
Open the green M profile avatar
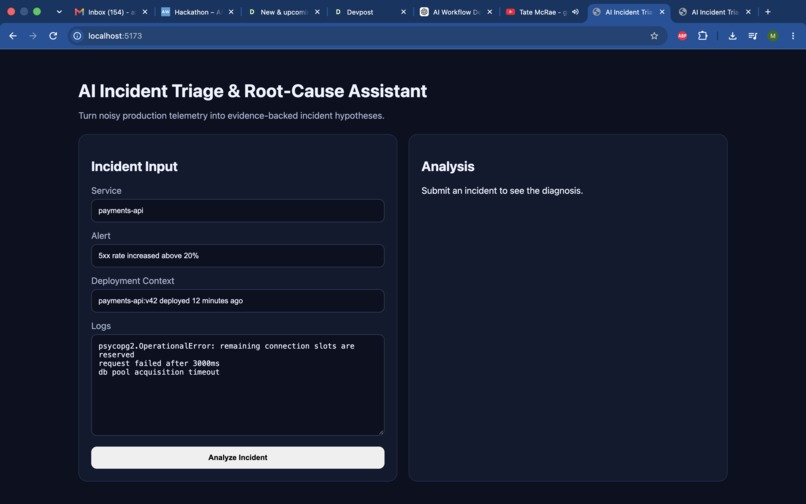tap(773, 36)
